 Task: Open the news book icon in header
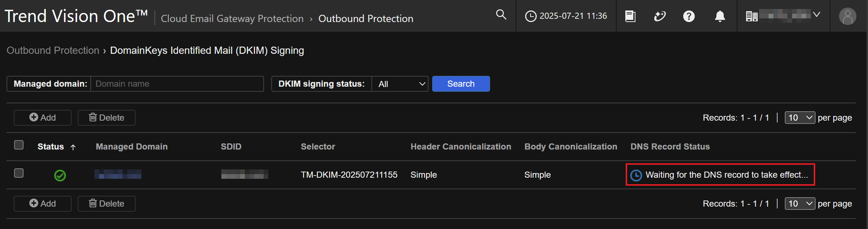pyautogui.click(x=630, y=16)
